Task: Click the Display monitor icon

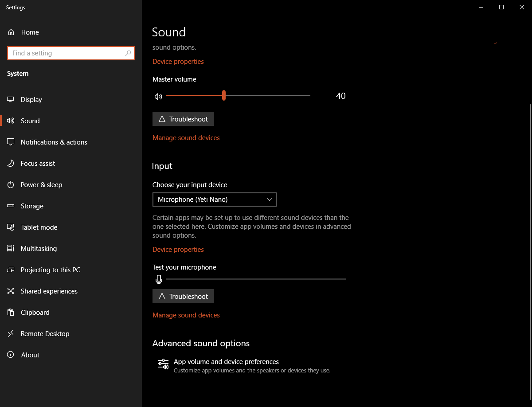Action: coord(11,100)
